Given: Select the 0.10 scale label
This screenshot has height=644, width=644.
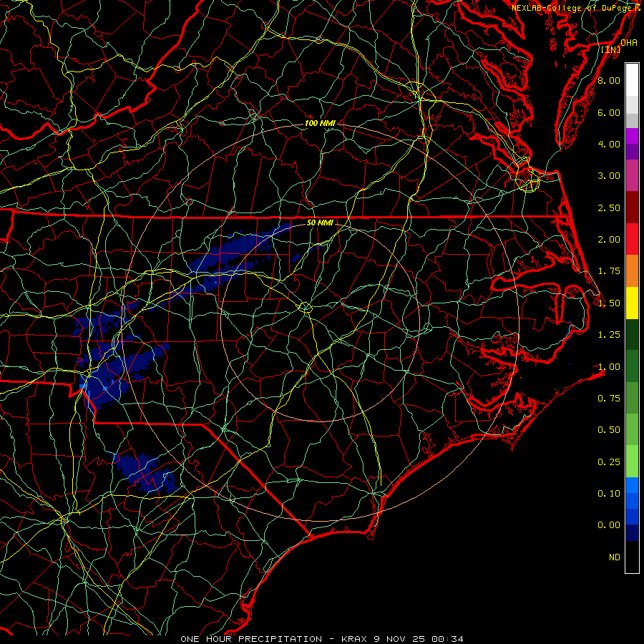Looking at the screenshot, I should 609,494.
